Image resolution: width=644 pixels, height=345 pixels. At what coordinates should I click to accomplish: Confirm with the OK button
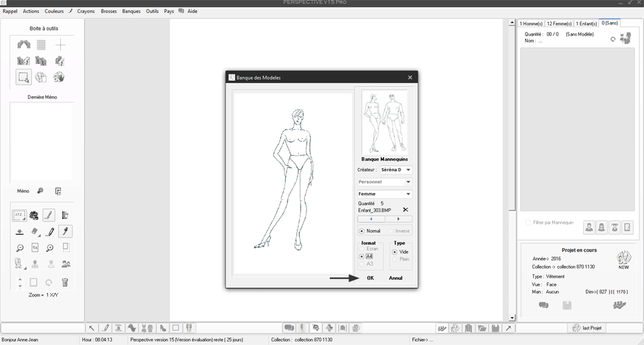click(370, 278)
